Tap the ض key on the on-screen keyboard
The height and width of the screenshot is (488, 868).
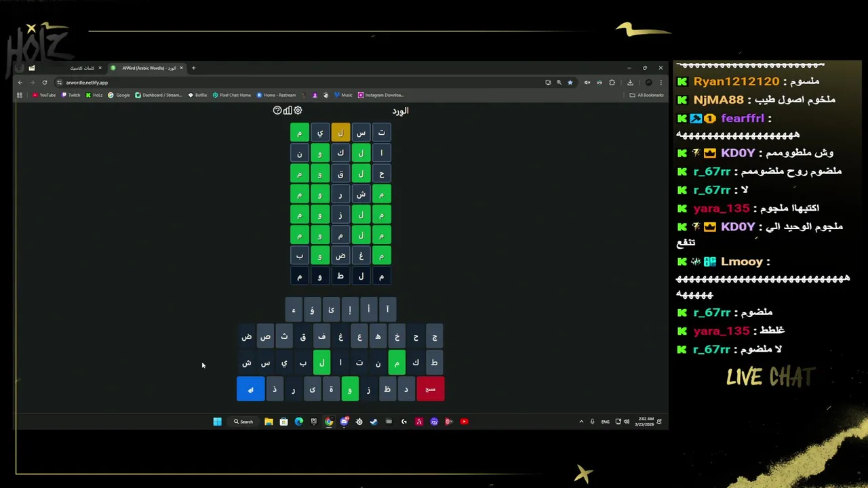pyautogui.click(x=247, y=336)
